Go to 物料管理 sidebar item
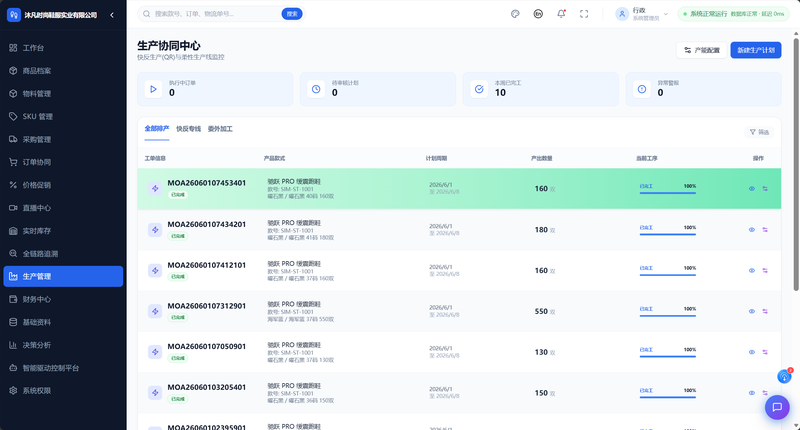The image size is (800, 430). pyautogui.click(x=63, y=94)
